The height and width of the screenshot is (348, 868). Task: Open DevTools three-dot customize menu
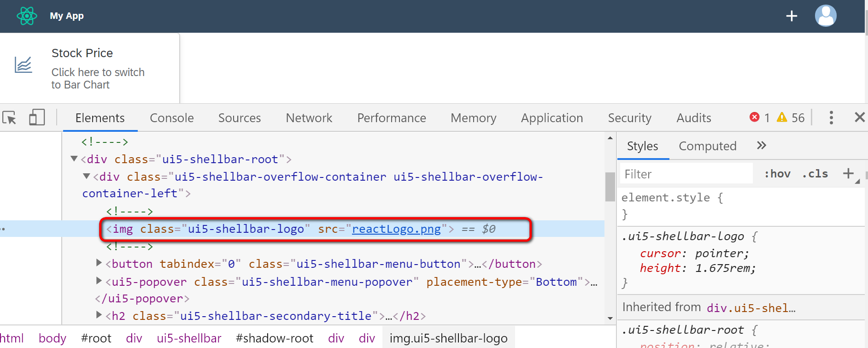point(831,118)
